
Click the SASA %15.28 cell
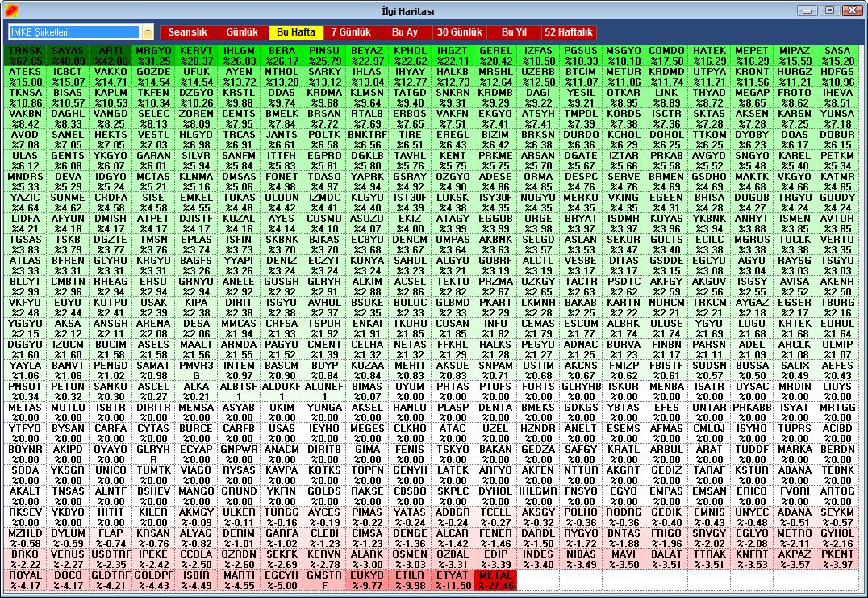[x=837, y=56]
